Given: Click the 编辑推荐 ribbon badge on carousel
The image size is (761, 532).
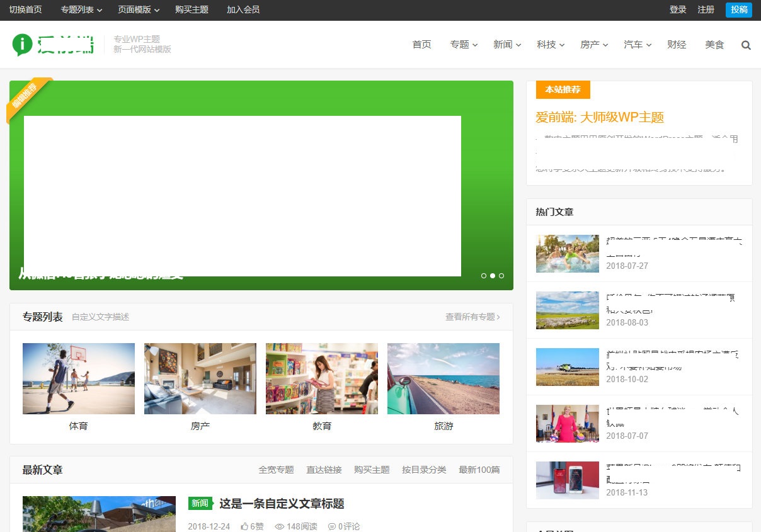Looking at the screenshot, I should 25,96.
